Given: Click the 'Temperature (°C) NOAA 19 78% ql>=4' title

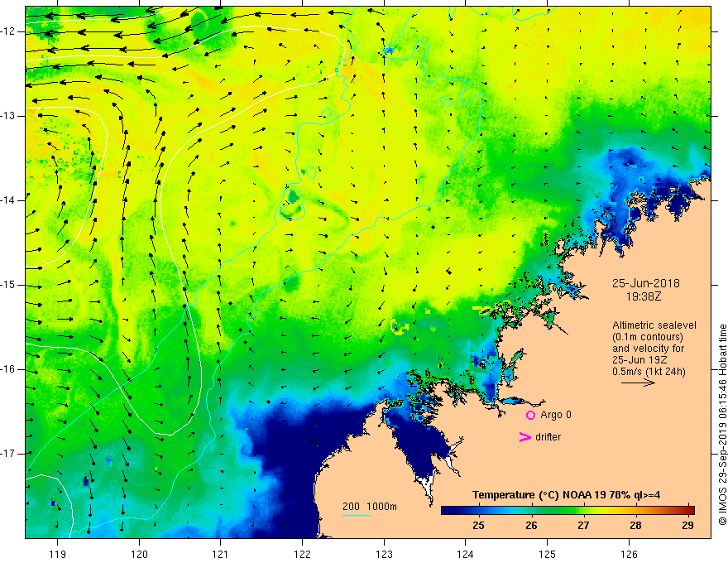Looking at the screenshot, I should [x=566, y=495].
